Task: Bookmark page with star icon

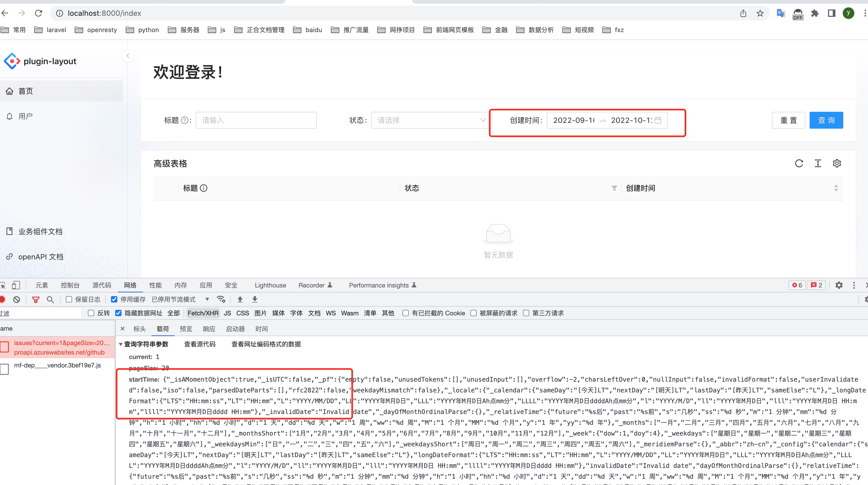Action: (760, 13)
